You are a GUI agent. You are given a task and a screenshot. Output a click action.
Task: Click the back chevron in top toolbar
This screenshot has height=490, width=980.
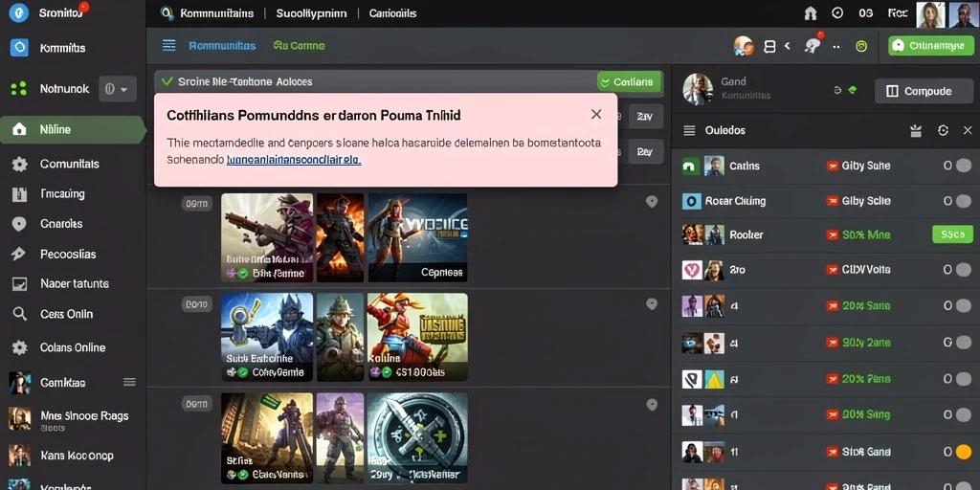point(788,46)
